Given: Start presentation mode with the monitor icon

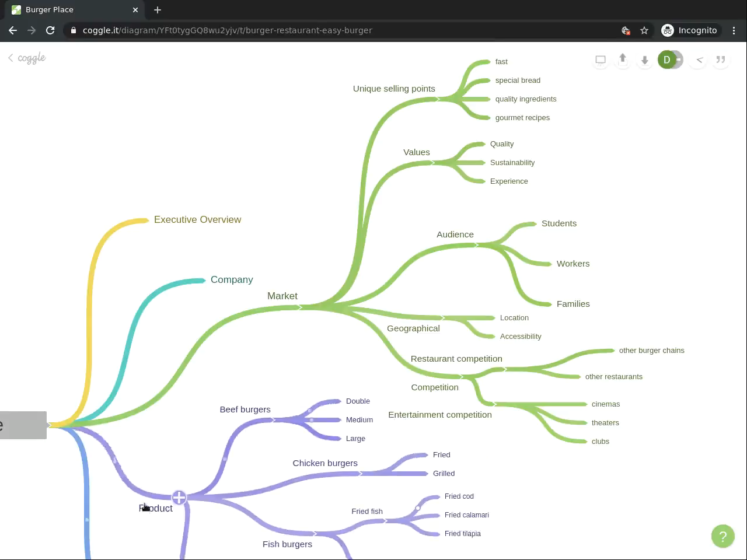Looking at the screenshot, I should point(601,60).
